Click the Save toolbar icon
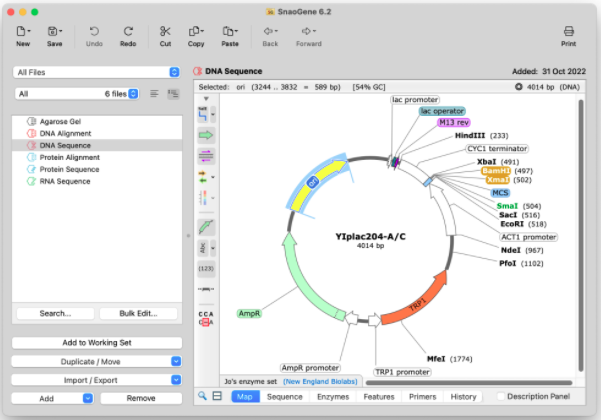601x420 pixels. pos(54,31)
